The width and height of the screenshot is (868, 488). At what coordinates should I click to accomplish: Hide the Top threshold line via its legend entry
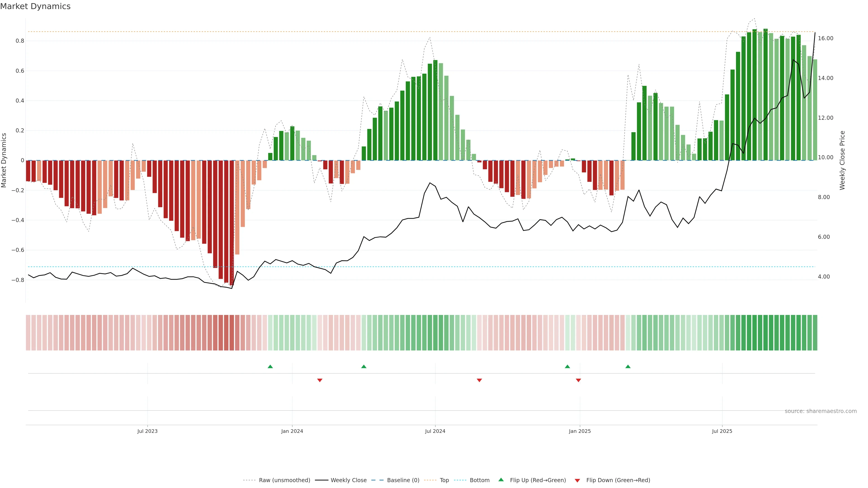pyautogui.click(x=444, y=480)
